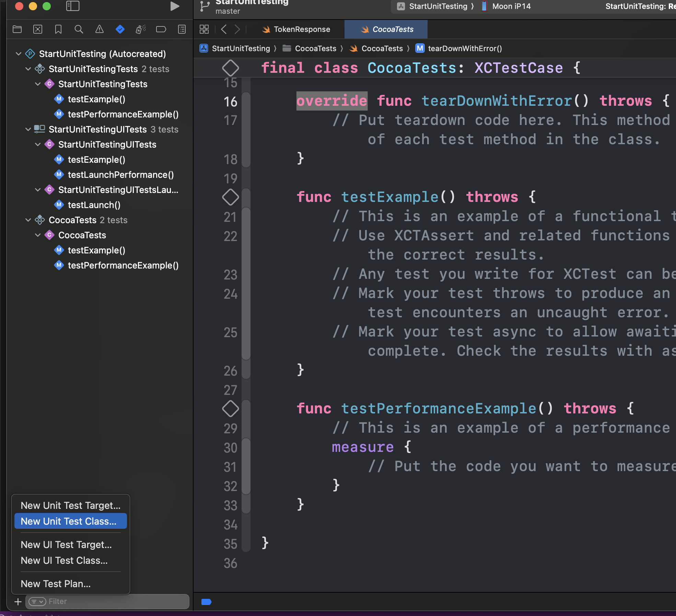Collapse the CocoaTests class row
This screenshot has width=676, height=616.
tap(38, 235)
